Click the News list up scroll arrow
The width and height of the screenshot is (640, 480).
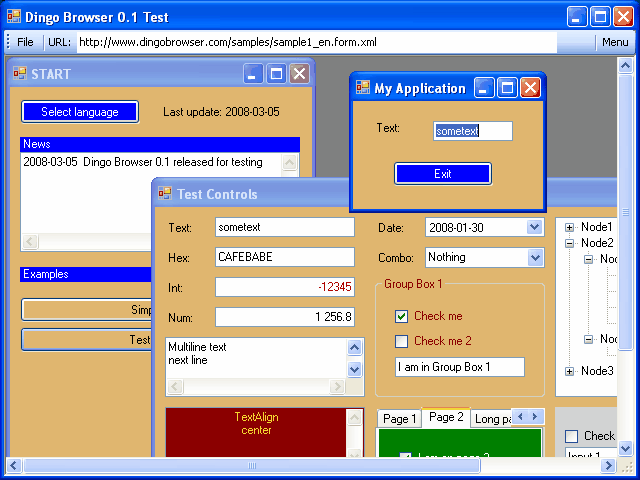point(289,162)
